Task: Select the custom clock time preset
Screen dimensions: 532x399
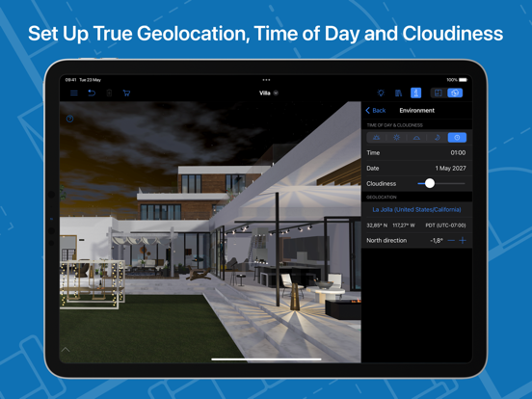Action: point(457,138)
